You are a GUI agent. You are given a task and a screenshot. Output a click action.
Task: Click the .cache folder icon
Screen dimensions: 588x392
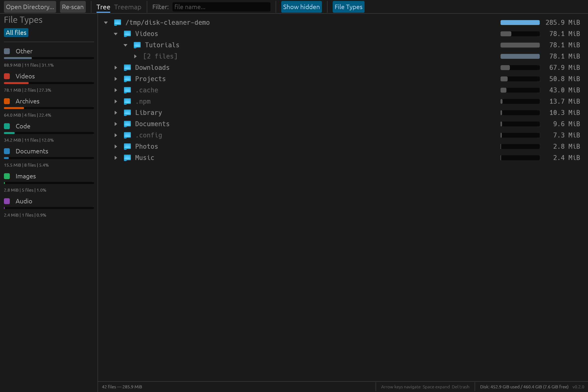(127, 90)
